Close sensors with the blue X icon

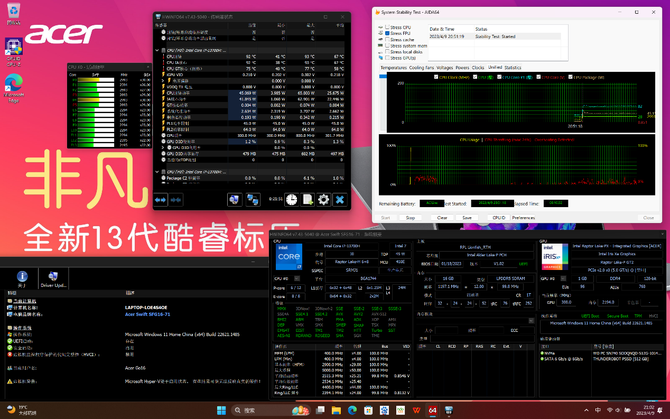(x=340, y=199)
